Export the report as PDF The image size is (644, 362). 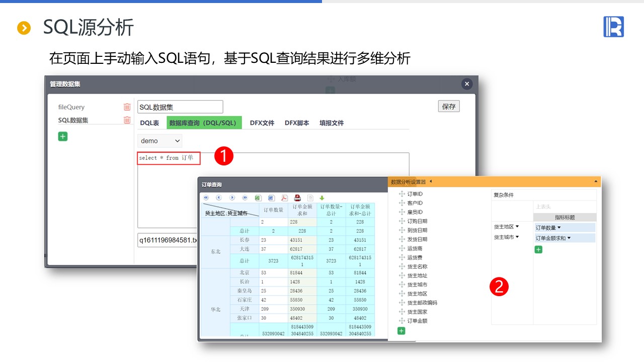point(284,198)
